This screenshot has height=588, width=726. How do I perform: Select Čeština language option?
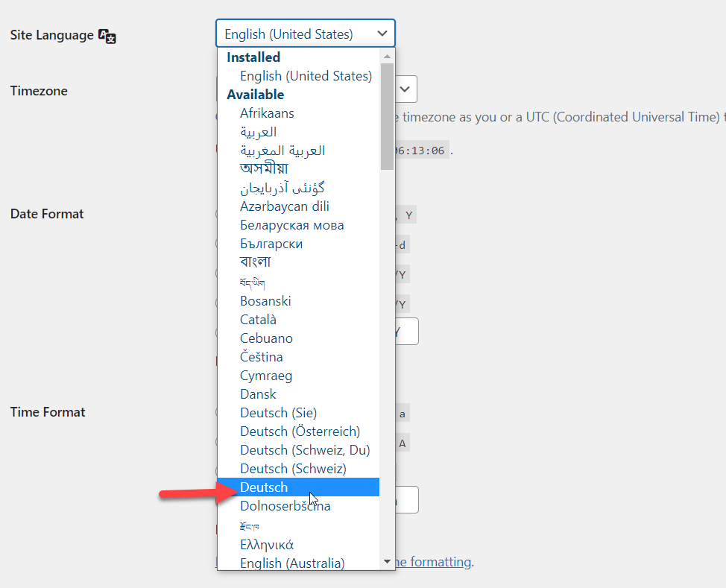coord(261,357)
